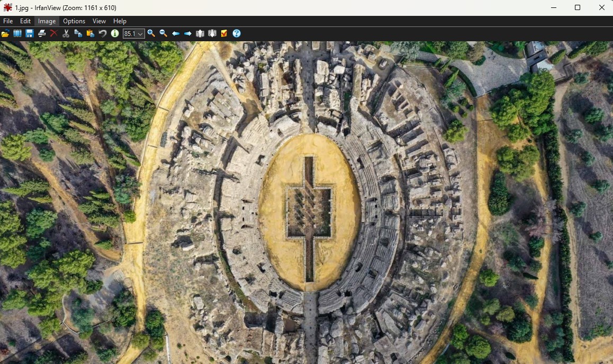Image resolution: width=613 pixels, height=364 pixels.
Task: Click the blue Help question mark icon
Action: click(x=237, y=33)
